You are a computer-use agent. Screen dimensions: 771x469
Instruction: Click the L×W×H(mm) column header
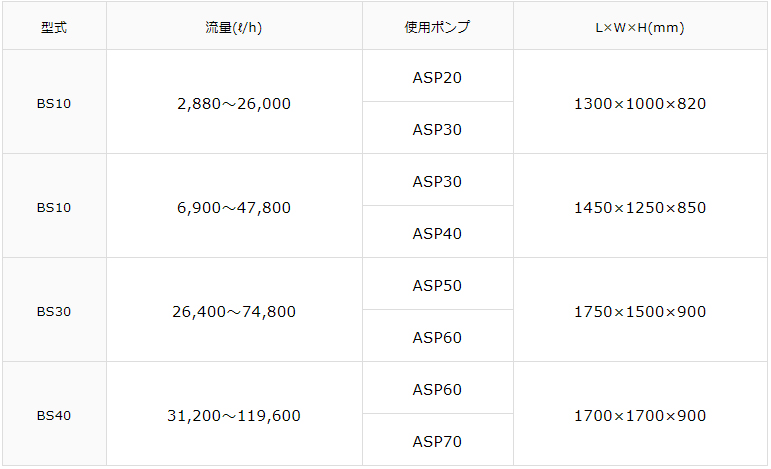coord(639,28)
